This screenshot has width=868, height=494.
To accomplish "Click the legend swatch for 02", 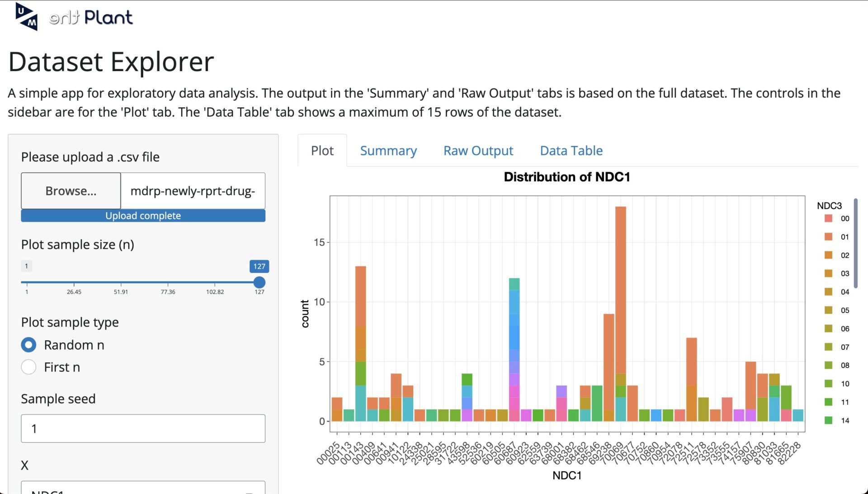I will pyautogui.click(x=829, y=255).
